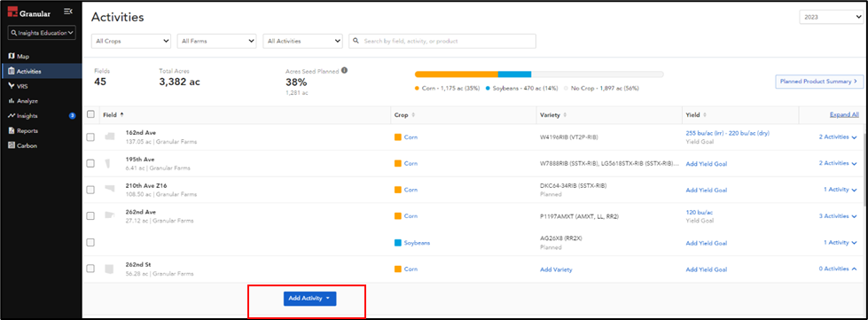Select the 262nd St row checkbox

(90, 269)
